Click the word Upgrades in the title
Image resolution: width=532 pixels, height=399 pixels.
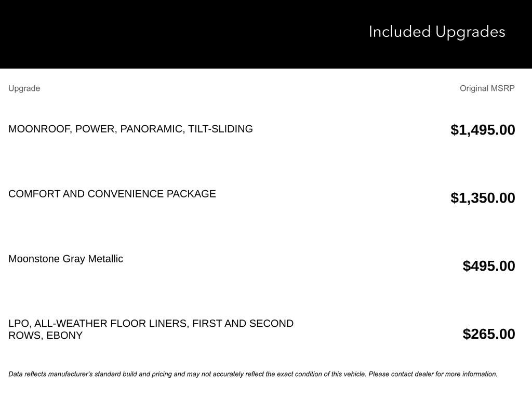(x=470, y=32)
